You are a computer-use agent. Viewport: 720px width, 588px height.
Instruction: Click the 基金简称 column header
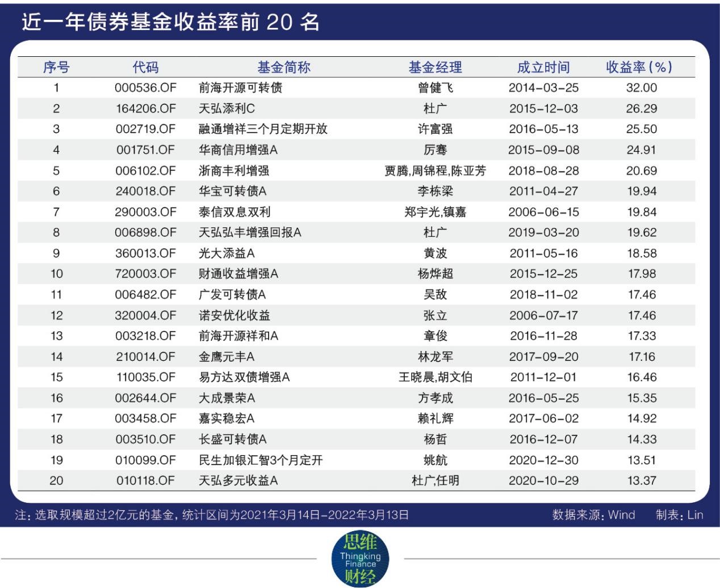click(284, 67)
